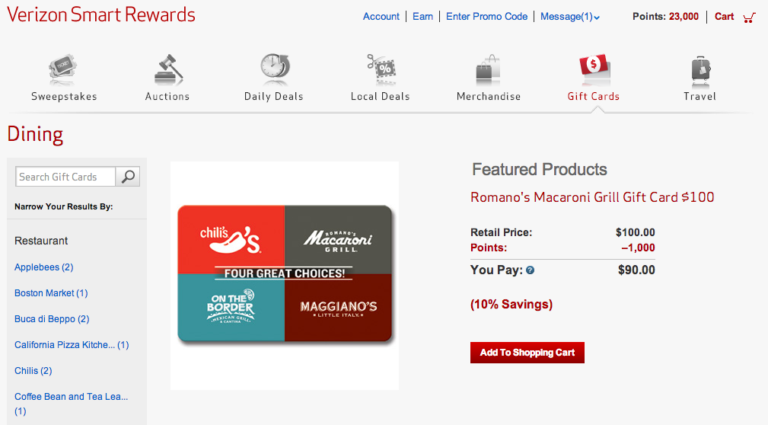Filter by Coffee Bean and Tea Leaf

tap(71, 403)
